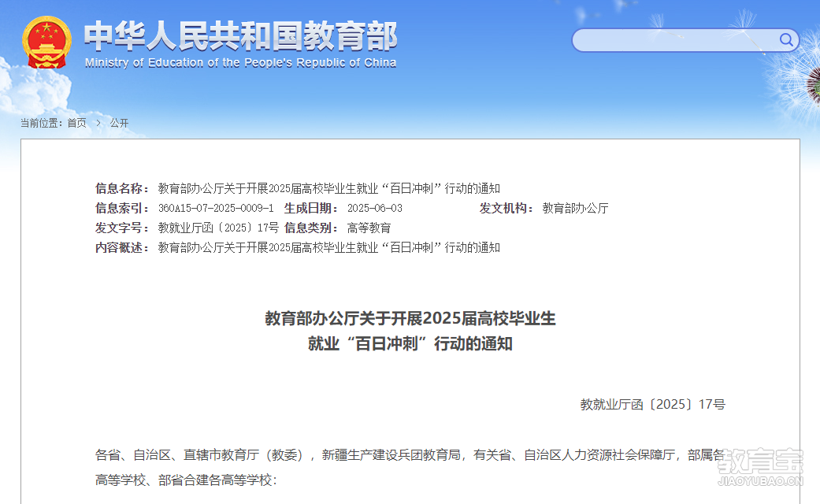
Task: Click the 内容概述 label
Action: (122, 247)
